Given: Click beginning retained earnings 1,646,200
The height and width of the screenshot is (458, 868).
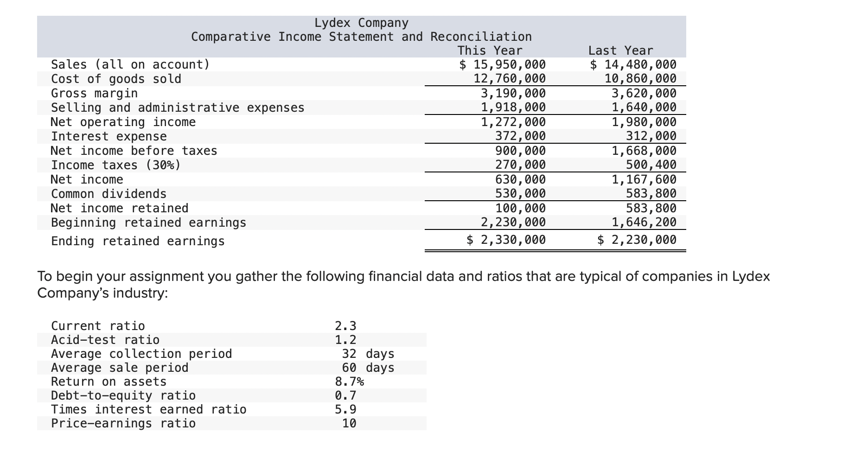Looking at the screenshot, I should [644, 223].
